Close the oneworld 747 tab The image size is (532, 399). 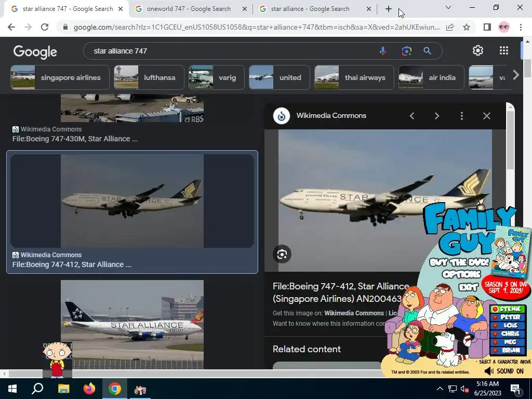coord(245,9)
